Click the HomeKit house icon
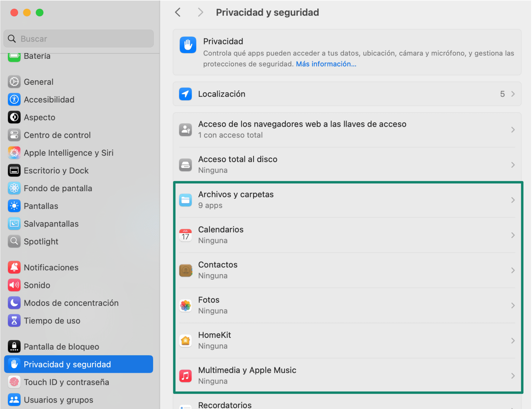Viewport: 532px width, 409px height. [x=185, y=341]
